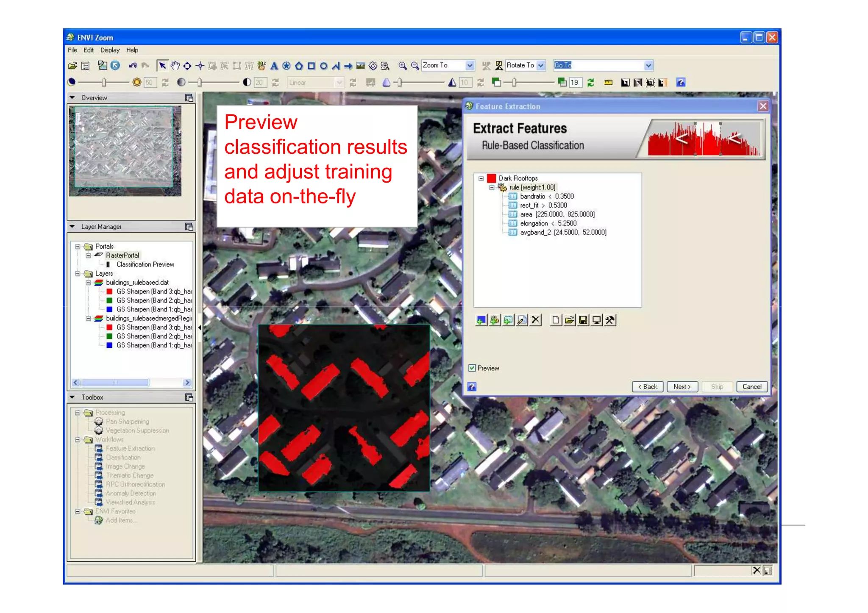868x613 pixels.
Task: Open the Rotate To dropdown
Action: point(541,66)
